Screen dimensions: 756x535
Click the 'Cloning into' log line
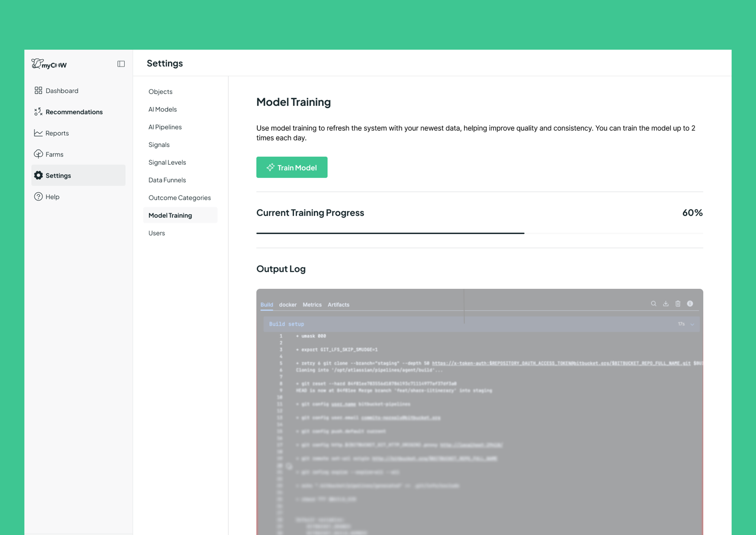pyautogui.click(x=369, y=370)
